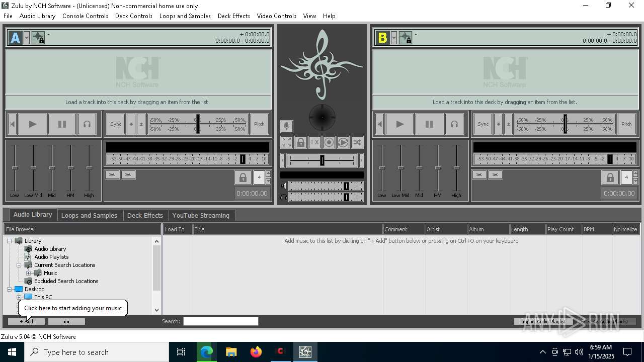Click the Pitch button on Deck A
The width and height of the screenshot is (644, 362).
pos(259,124)
